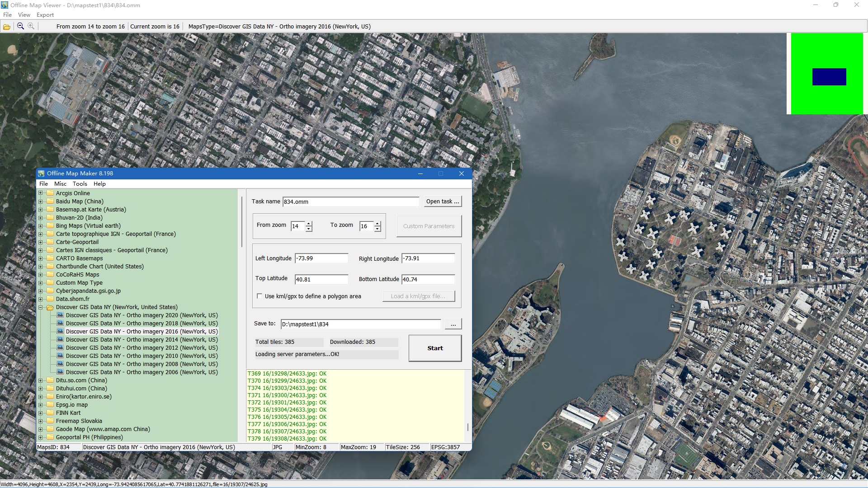Image resolution: width=868 pixels, height=488 pixels.
Task: Expand Custom Map Type node
Action: [x=40, y=283]
